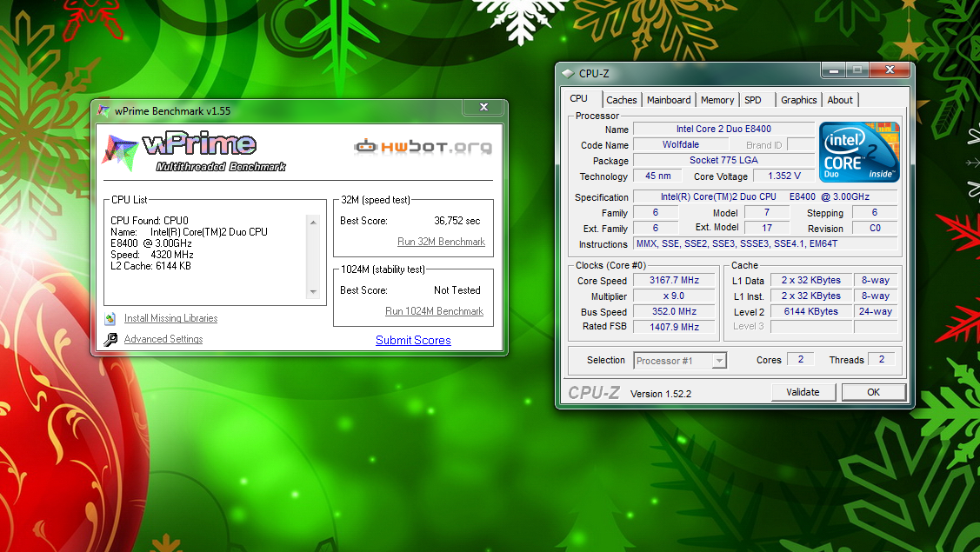Open the About tab

840,100
